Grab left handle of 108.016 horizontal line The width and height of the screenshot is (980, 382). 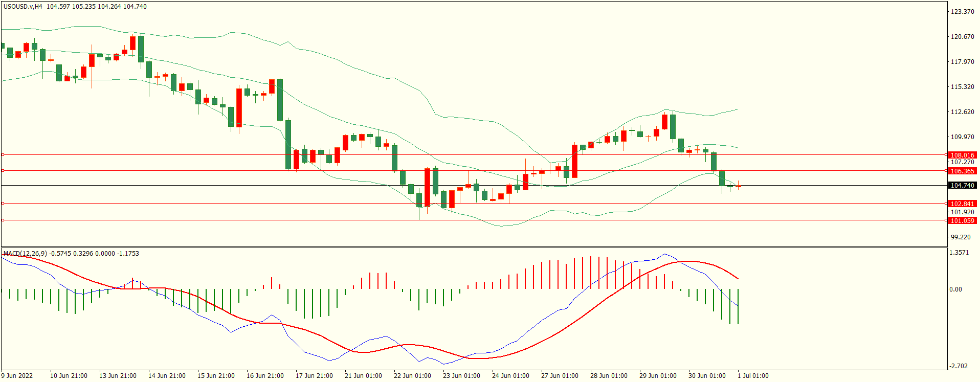pos(3,154)
